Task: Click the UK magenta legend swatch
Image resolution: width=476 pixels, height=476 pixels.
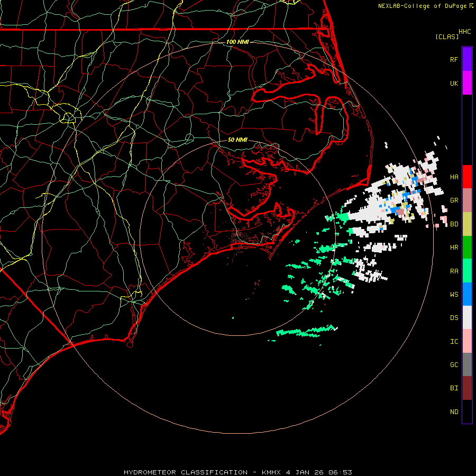Action: [467, 83]
